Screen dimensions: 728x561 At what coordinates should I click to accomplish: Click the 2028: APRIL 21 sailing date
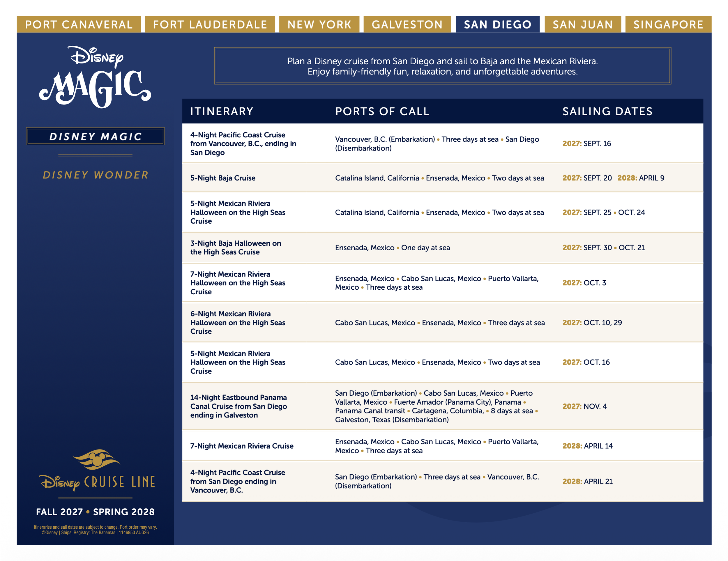587,481
